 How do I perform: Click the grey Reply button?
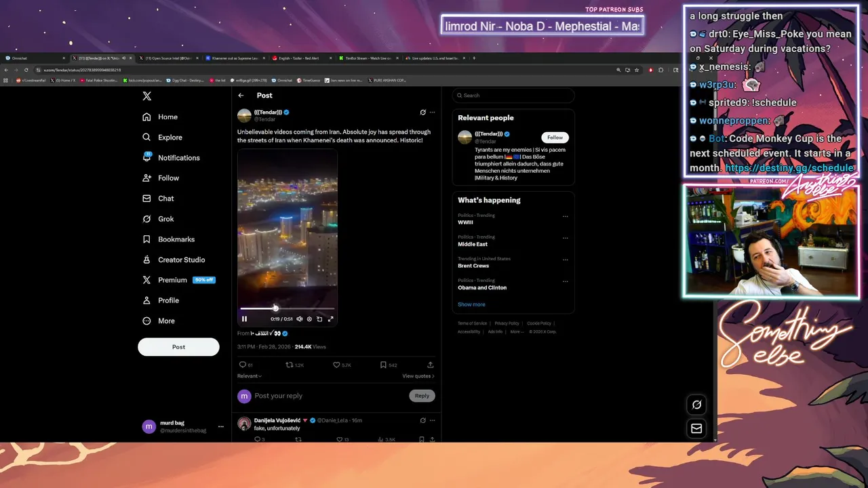[x=422, y=396]
